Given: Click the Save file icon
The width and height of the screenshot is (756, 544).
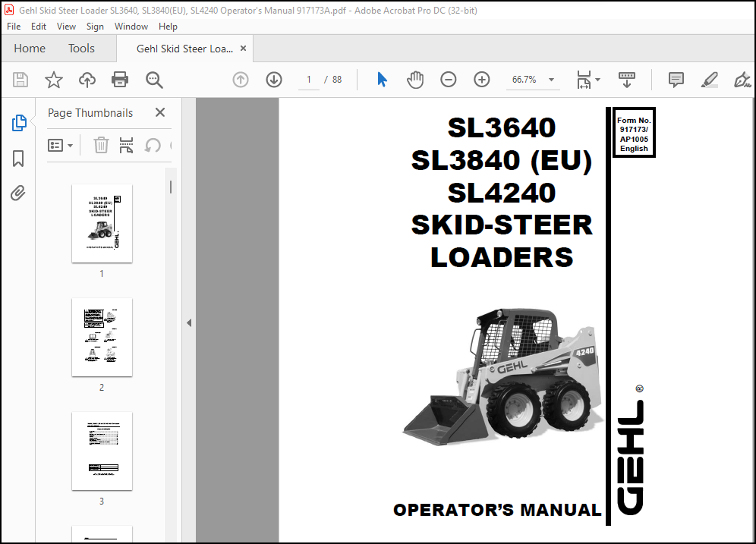Looking at the screenshot, I should click(x=20, y=80).
